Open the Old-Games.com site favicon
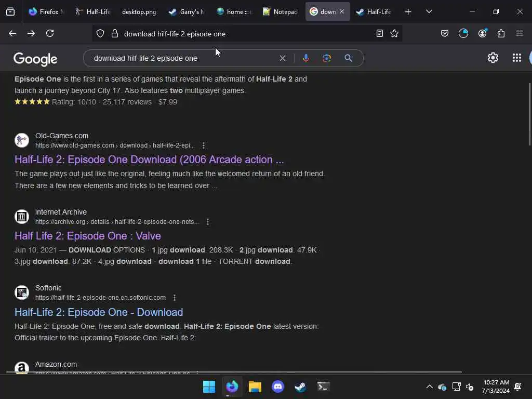 (x=22, y=140)
